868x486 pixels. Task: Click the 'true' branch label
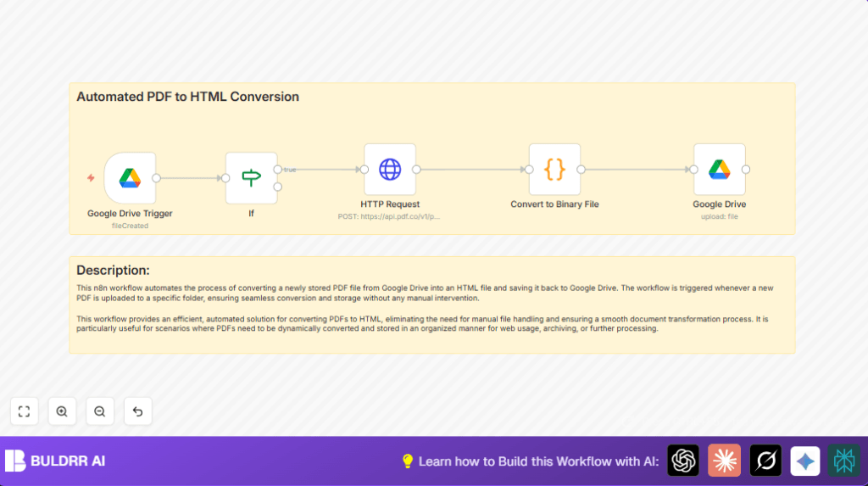pos(290,170)
